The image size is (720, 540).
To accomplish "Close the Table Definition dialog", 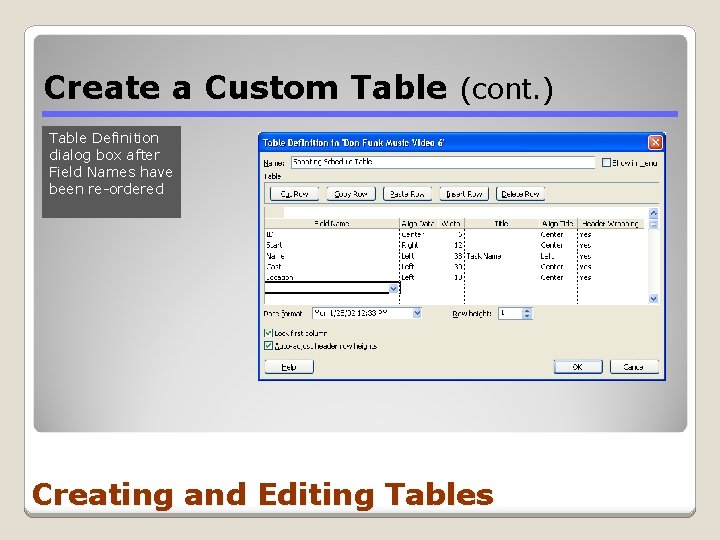I will pos(655,142).
